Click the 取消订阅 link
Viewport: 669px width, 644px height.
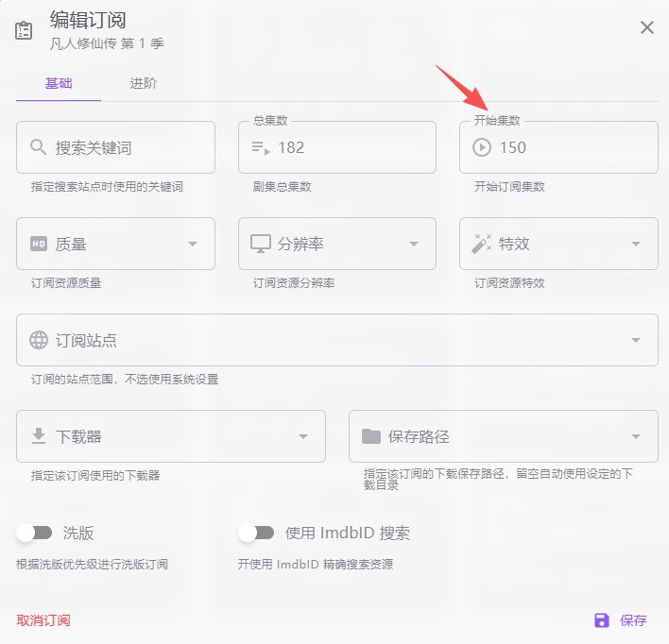coord(43,620)
